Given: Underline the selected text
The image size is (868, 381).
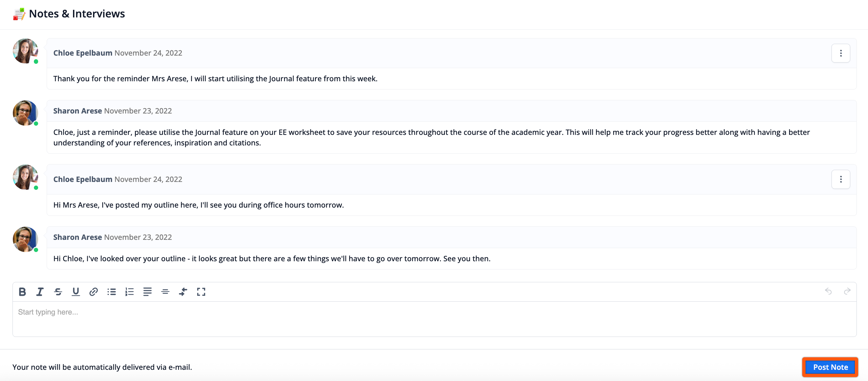Looking at the screenshot, I should (76, 292).
